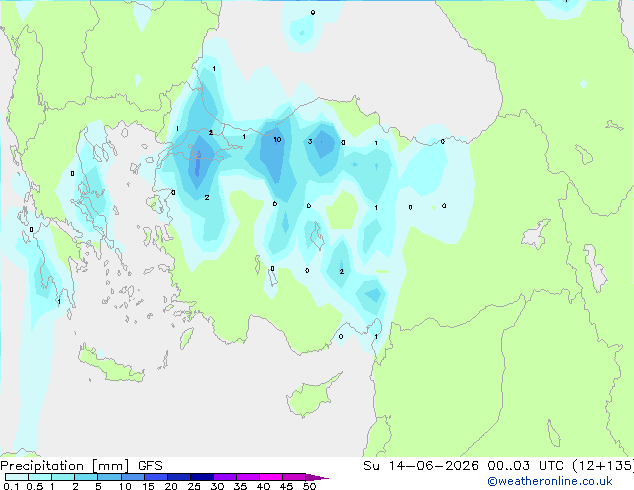Click the '0.5' label under the legend
This screenshot has height=490, width=634.
click(x=35, y=486)
